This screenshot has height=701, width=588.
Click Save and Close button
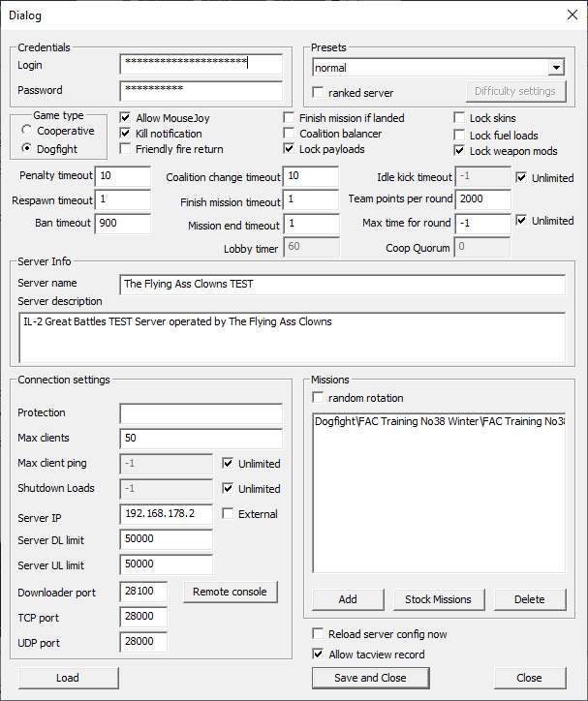coord(369,678)
